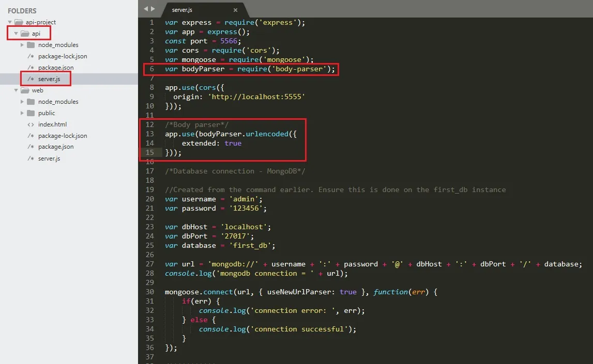Click the 'true' value after extended
The width and height of the screenshot is (593, 364).
point(233,143)
